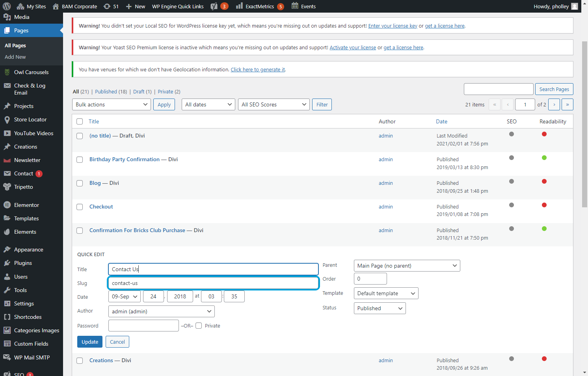
Task: Open the All SEO Scores dropdown
Action: 274,104
